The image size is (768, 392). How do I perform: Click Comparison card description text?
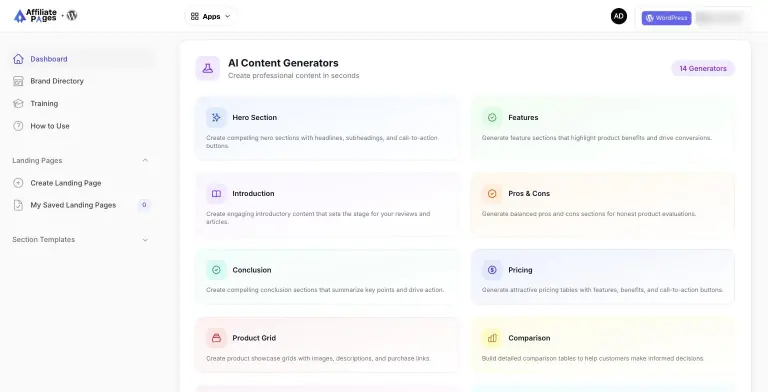click(x=593, y=359)
